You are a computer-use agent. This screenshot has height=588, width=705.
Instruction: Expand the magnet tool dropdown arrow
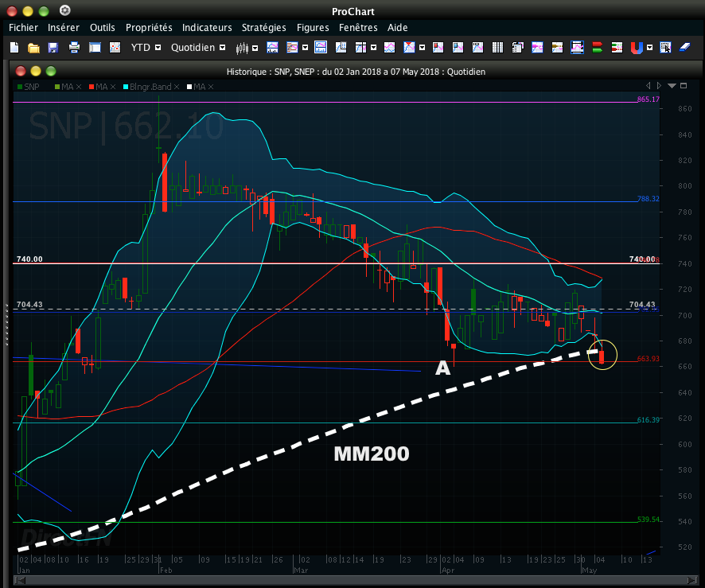click(649, 47)
